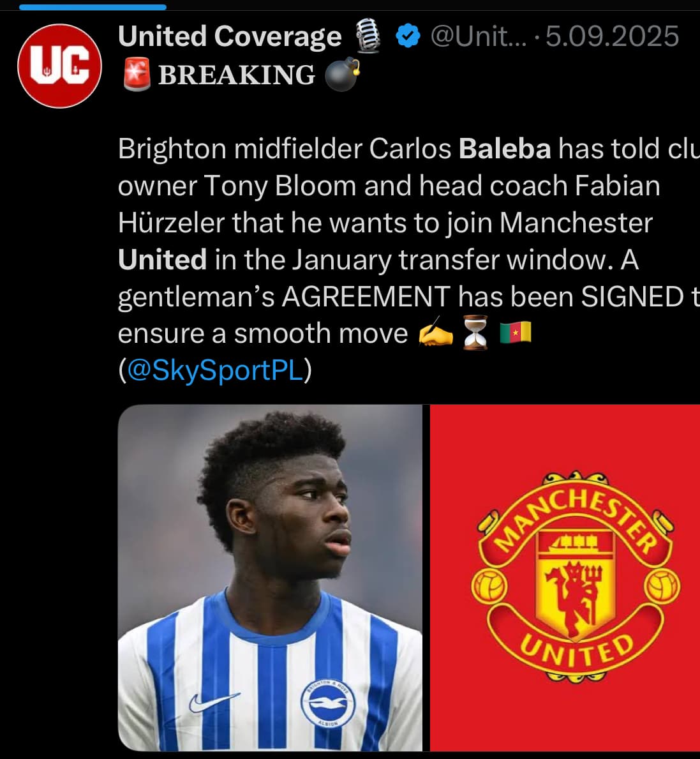The width and height of the screenshot is (700, 759).
Task: Open the Manchester United crest image
Action: (x=565, y=578)
